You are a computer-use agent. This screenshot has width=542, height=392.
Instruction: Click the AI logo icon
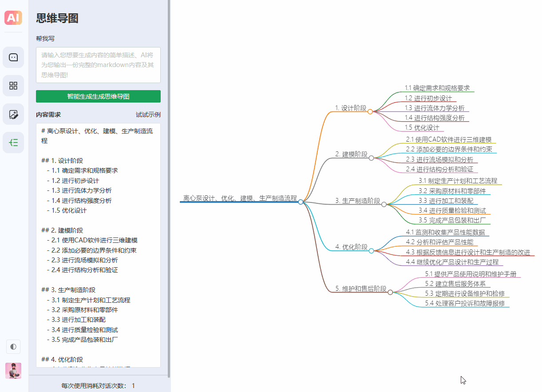click(x=13, y=18)
